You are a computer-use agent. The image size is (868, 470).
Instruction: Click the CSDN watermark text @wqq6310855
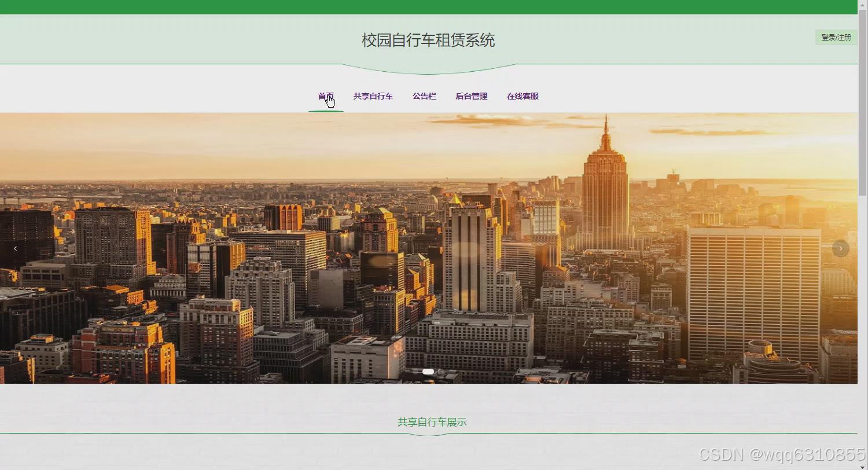[x=781, y=455]
